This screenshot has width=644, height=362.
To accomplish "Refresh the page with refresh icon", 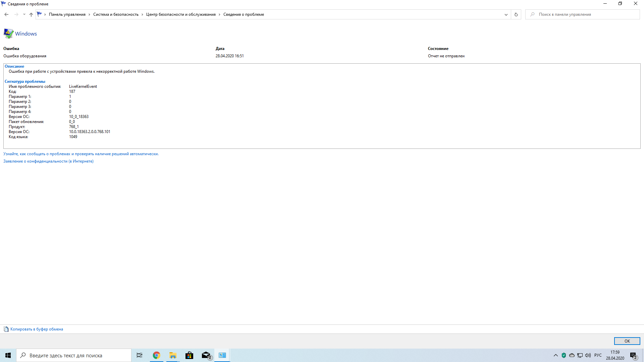I will pyautogui.click(x=516, y=14).
